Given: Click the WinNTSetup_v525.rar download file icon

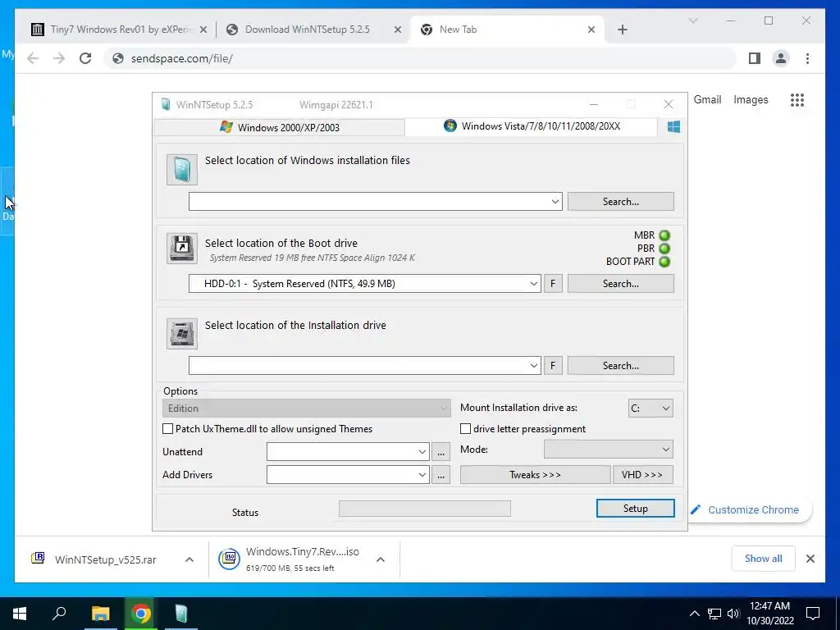Looking at the screenshot, I should click(x=38, y=558).
